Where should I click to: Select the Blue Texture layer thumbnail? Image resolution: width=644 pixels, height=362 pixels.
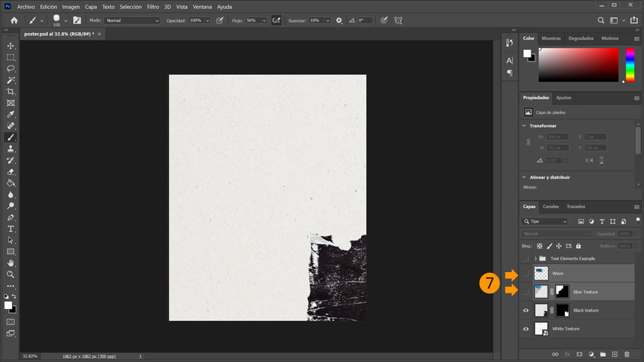click(x=541, y=292)
